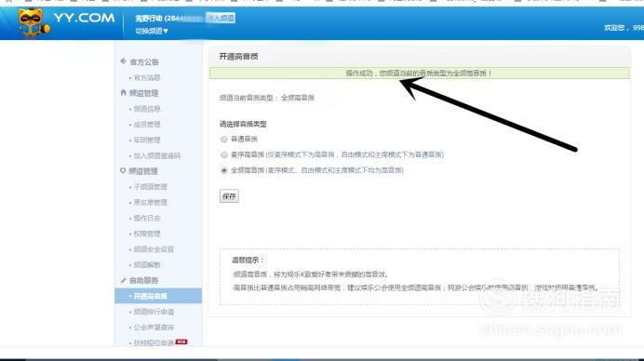The width and height of the screenshot is (644, 361).
Task: Open 频道排行申请 in the sidebar
Action: point(154,312)
